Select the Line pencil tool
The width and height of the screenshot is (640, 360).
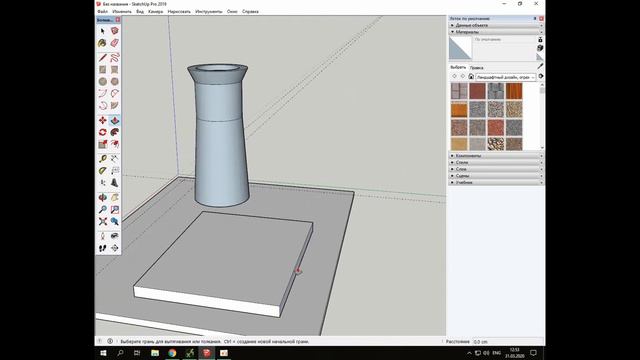click(102, 58)
